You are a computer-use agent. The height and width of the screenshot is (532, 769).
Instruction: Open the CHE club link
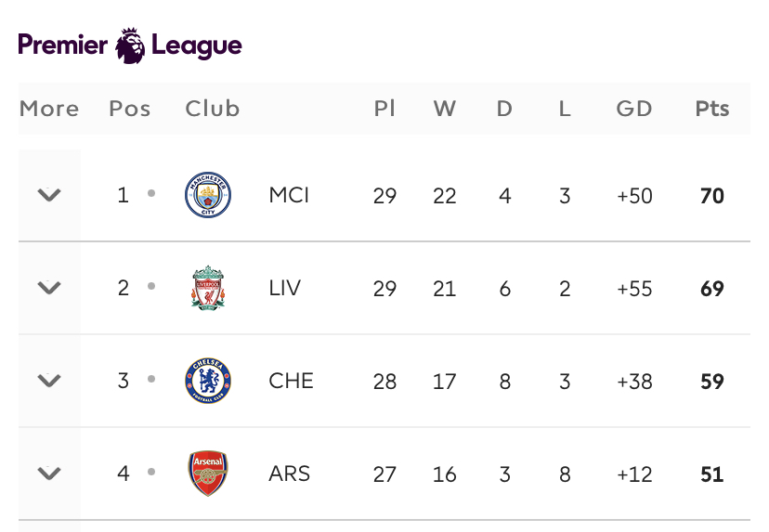(x=291, y=381)
